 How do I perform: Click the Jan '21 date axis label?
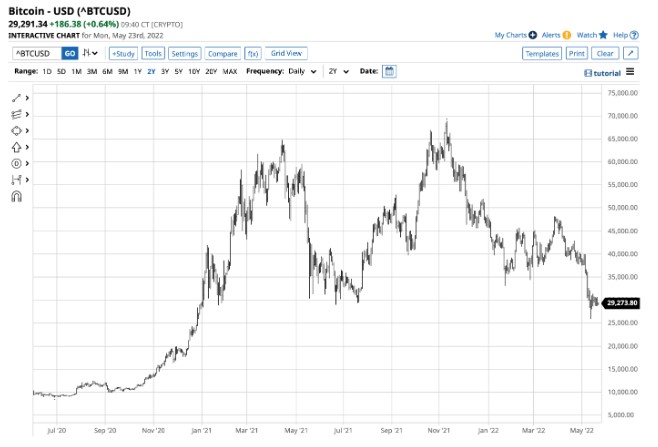(x=201, y=431)
